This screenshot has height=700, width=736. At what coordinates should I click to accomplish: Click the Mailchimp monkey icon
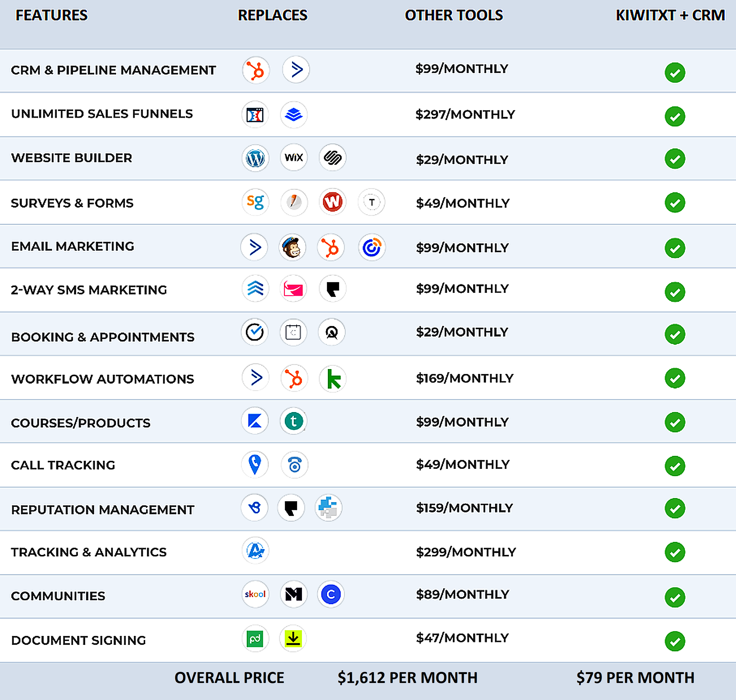[292, 247]
